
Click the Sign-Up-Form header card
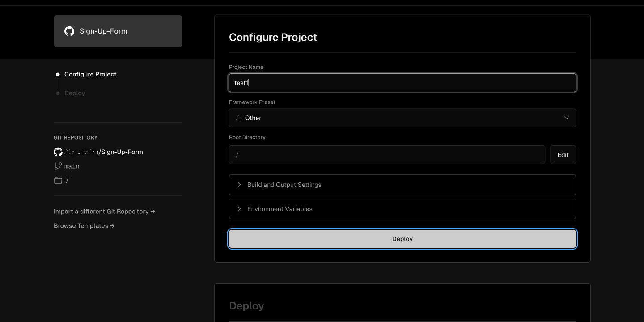[118, 31]
